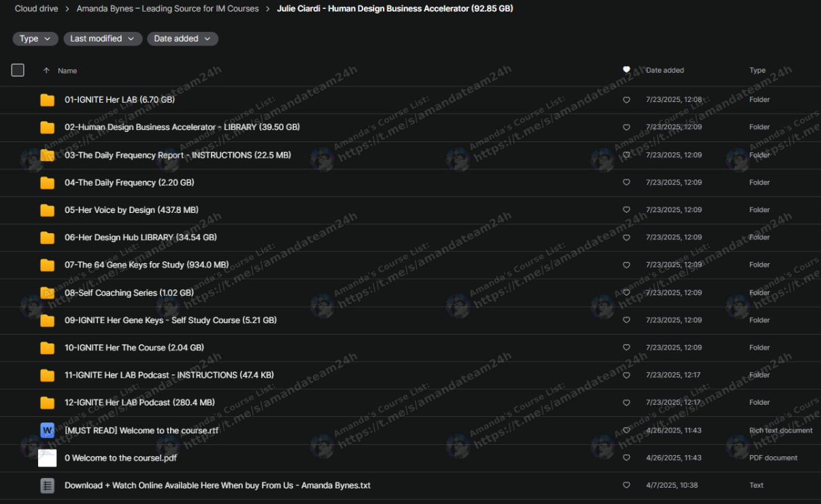This screenshot has height=504, width=821.
Task: Favorite the 05-Her Voice by Design folder
Action: 626,210
